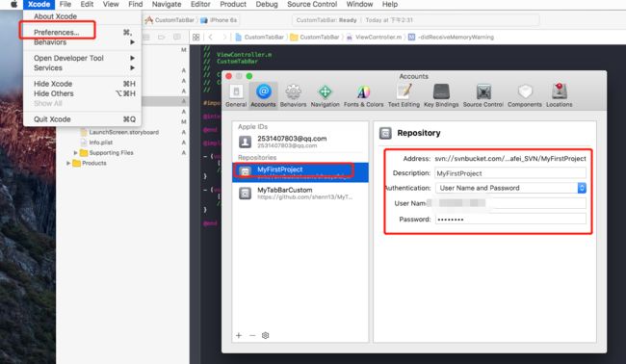Image resolution: width=626 pixels, height=364 pixels.
Task: Open Components preferences
Action: 525,95
